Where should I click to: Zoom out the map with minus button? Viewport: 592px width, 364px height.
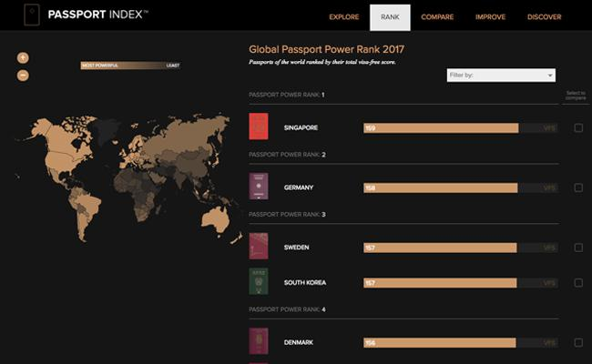(x=23, y=75)
